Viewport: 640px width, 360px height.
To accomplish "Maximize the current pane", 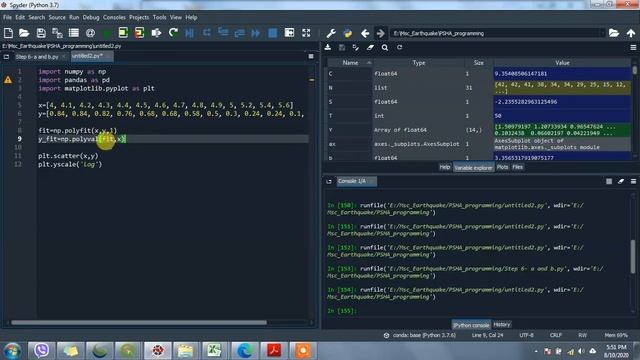I will (x=289, y=33).
